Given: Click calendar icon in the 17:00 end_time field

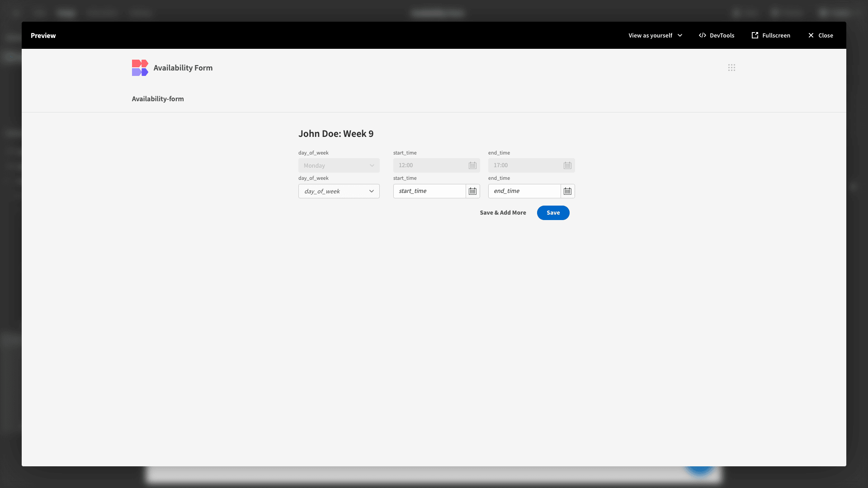Looking at the screenshot, I should click(567, 165).
